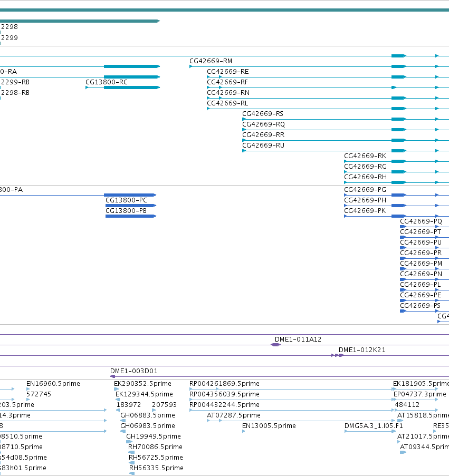Viewport: 449px width, 476px height.
Task: Click the CG42669-PQ label
Action: coord(421,221)
